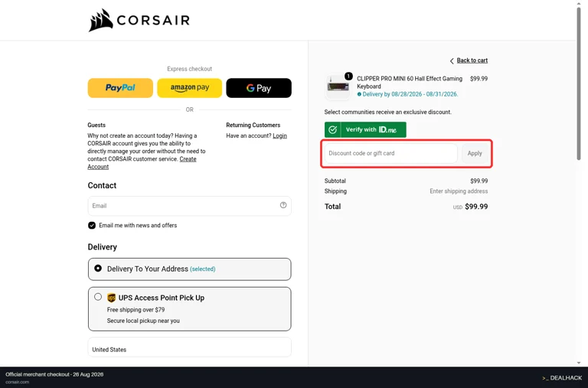Click the 'Enter shipping address' shipping value

459,191
